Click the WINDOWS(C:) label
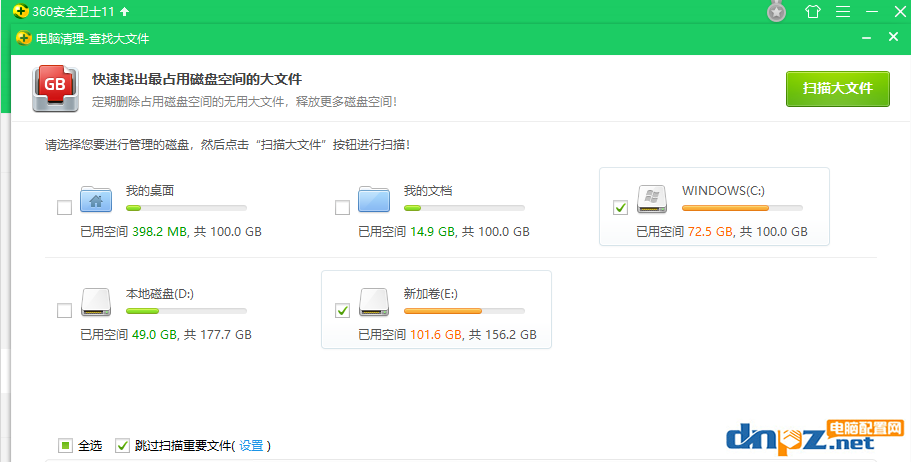The width and height of the screenshot is (911, 462). [723, 191]
